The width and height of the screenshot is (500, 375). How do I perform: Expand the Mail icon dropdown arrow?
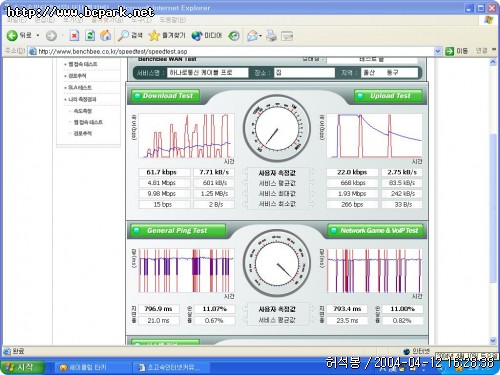261,36
